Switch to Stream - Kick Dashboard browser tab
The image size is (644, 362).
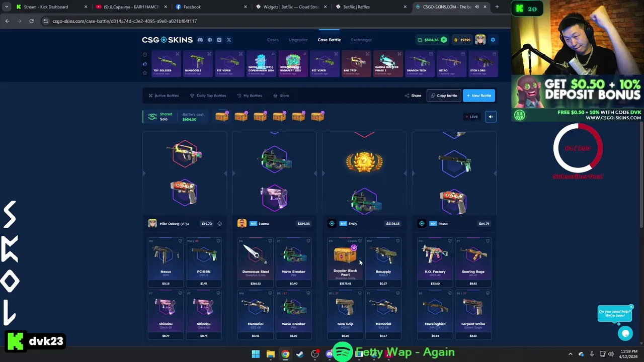click(50, 7)
